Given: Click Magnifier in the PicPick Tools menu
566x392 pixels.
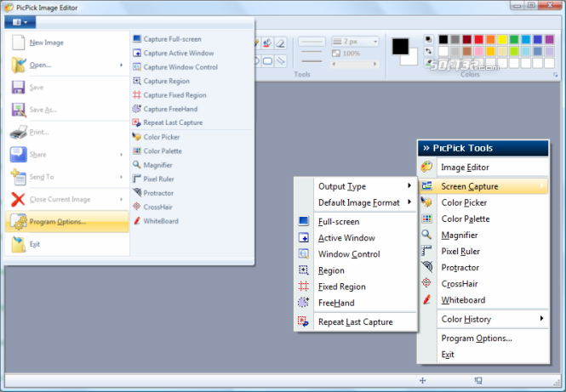Looking at the screenshot, I should 483,236.
